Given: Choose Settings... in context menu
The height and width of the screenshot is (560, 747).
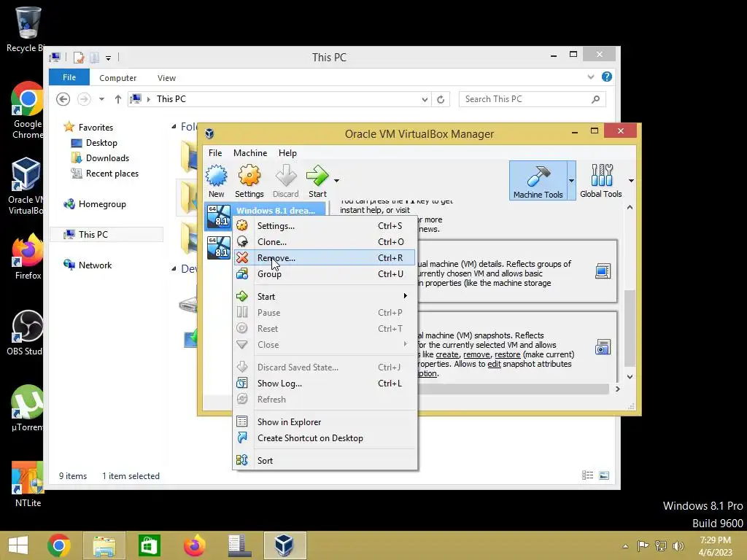Looking at the screenshot, I should tap(325, 226).
